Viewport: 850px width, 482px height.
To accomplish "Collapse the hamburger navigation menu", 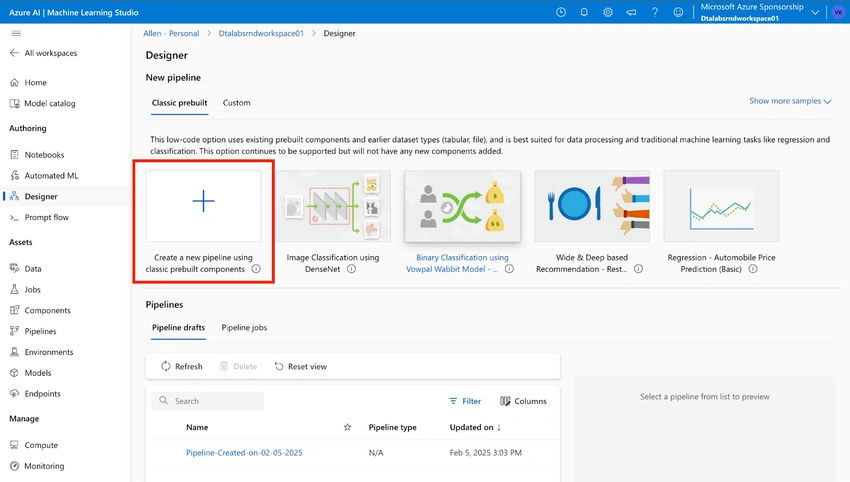I will point(16,33).
